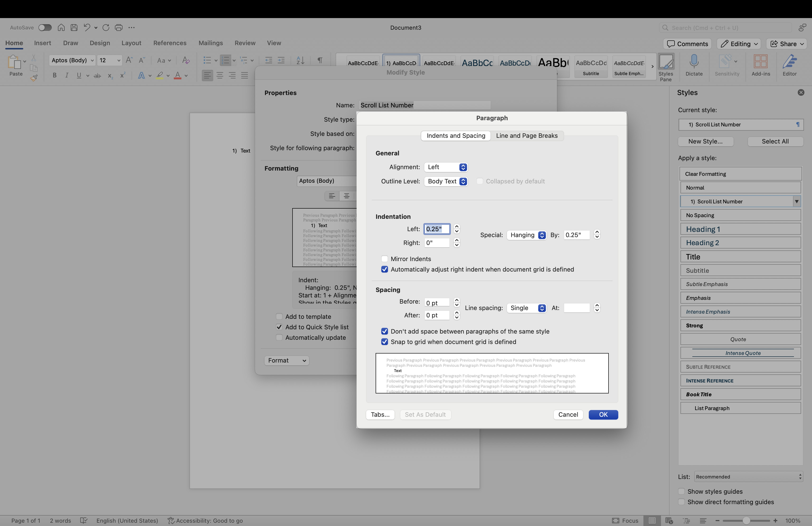
Task: Edit the style Name field
Action: (424, 105)
